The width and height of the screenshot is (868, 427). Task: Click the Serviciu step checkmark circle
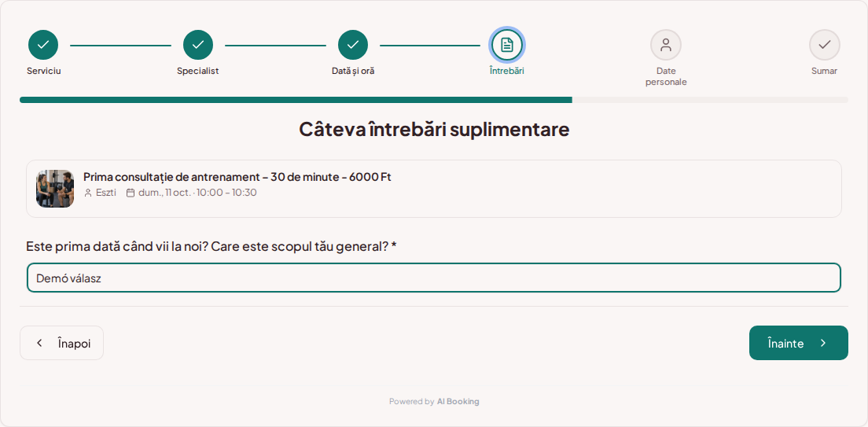pyautogui.click(x=43, y=45)
